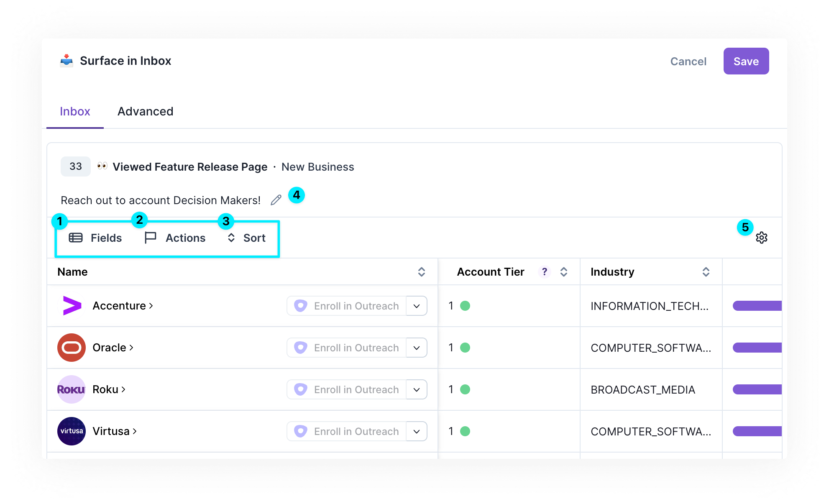Click the Roku company logo
The width and height of the screenshot is (829, 504).
[x=72, y=389]
